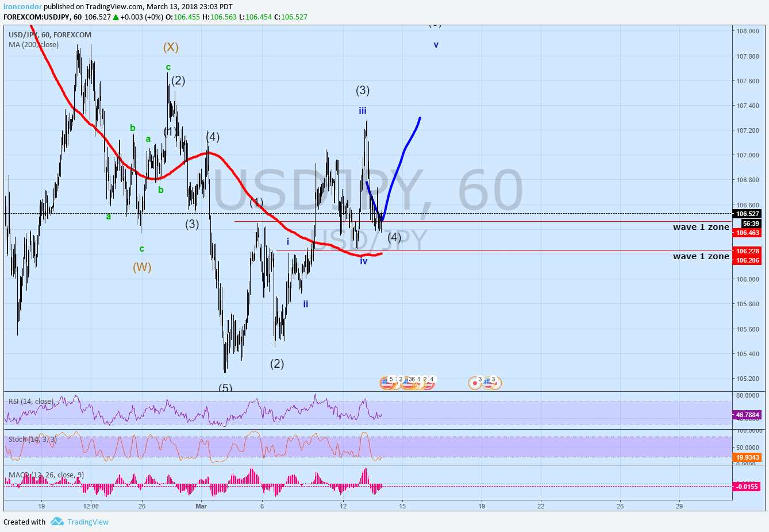Select the red horizontal line at 106.228
Viewport: 769px width, 532px height.
tap(504, 250)
